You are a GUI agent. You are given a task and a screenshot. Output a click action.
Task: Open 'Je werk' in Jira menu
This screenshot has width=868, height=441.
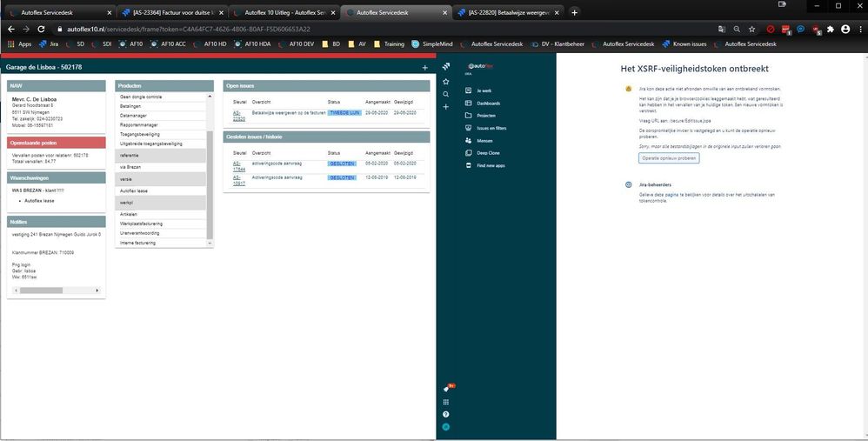coord(479,90)
